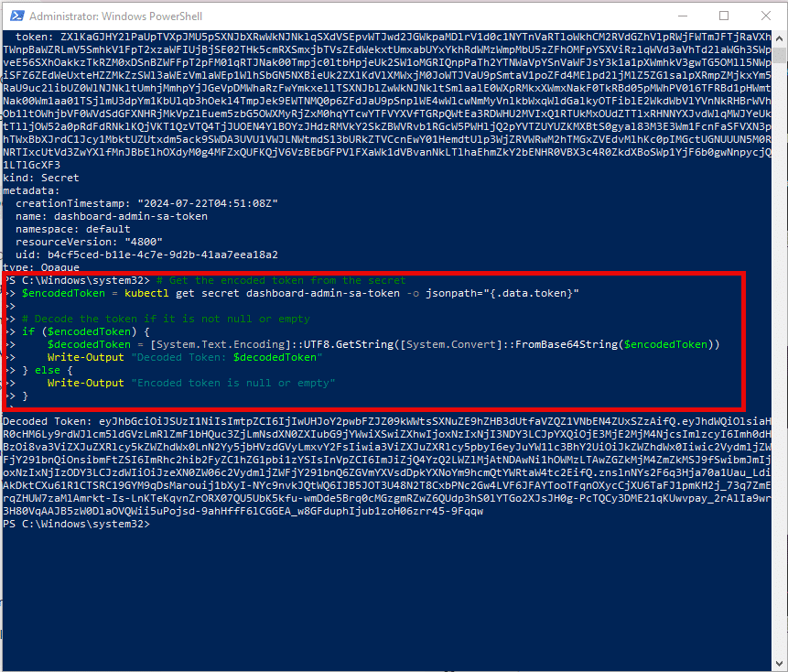Click the 'namespace: default' line
This screenshot has width=788, height=672.
tap(73, 229)
